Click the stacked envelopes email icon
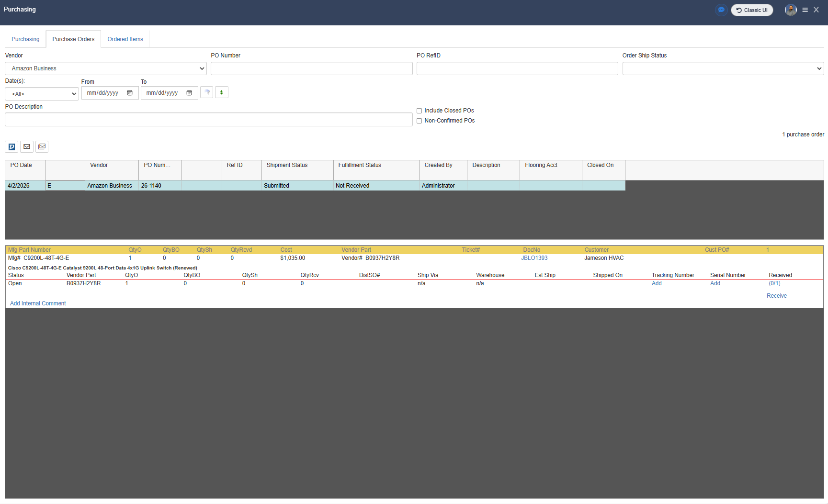This screenshot has width=828, height=504. pyautogui.click(x=42, y=147)
